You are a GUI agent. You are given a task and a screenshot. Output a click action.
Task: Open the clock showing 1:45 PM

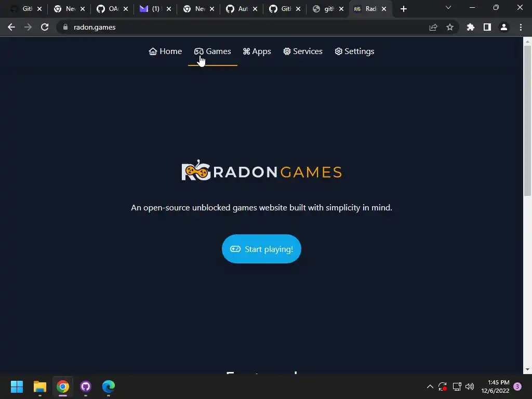click(x=495, y=387)
